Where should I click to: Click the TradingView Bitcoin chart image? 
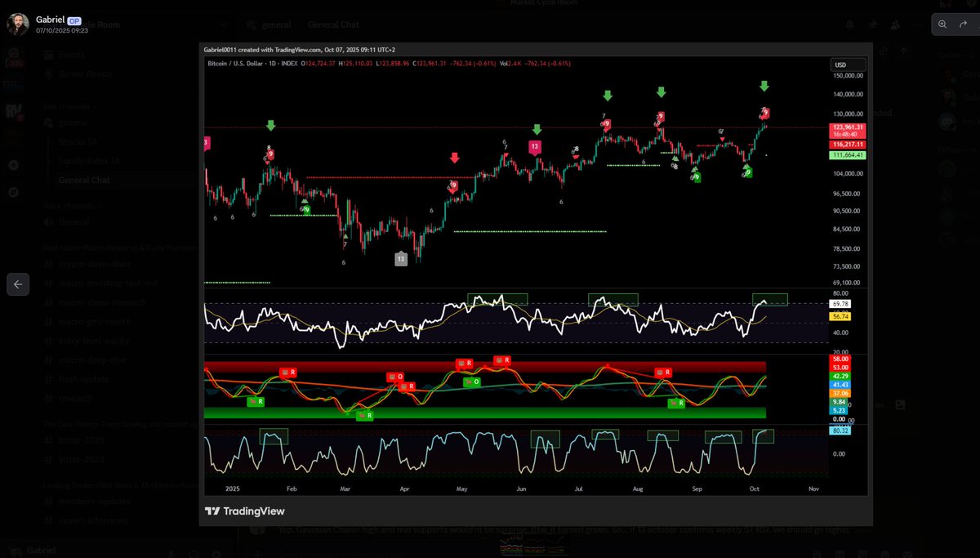[x=536, y=283]
